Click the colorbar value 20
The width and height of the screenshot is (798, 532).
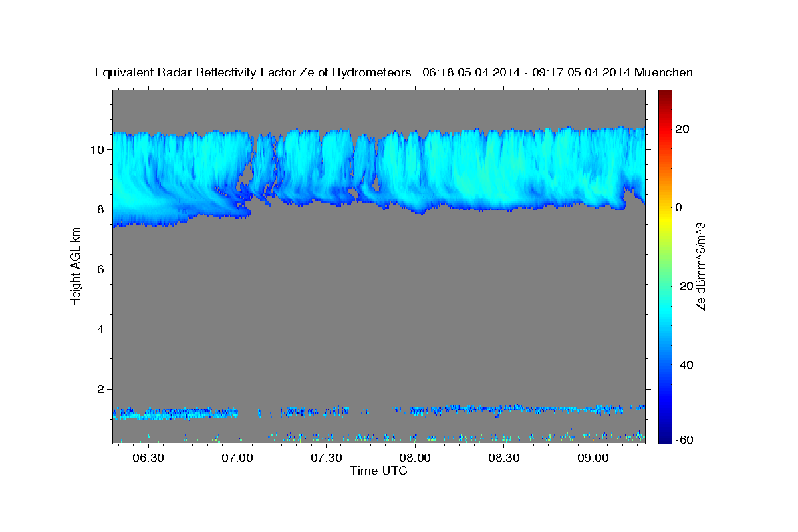pos(682,129)
